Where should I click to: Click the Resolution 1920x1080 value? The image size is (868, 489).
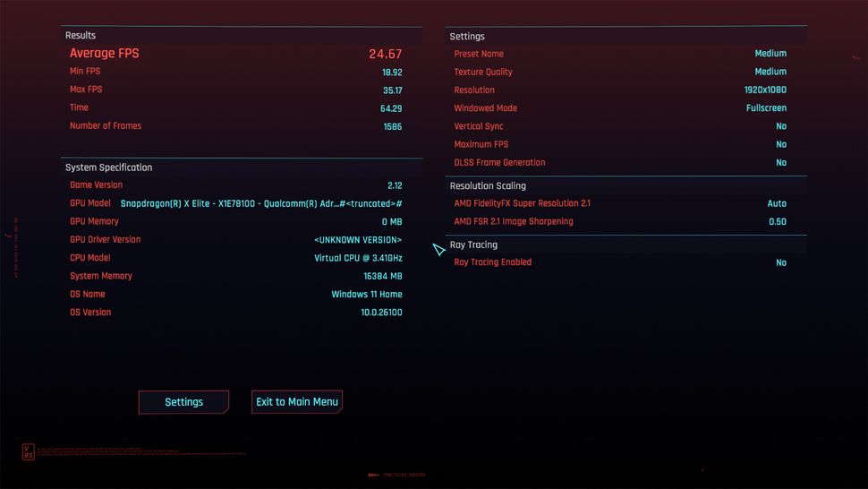click(764, 90)
